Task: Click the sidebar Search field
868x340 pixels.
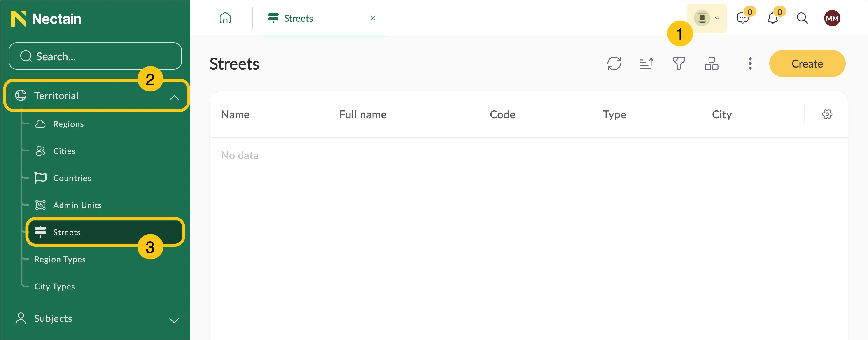Action: click(x=95, y=56)
